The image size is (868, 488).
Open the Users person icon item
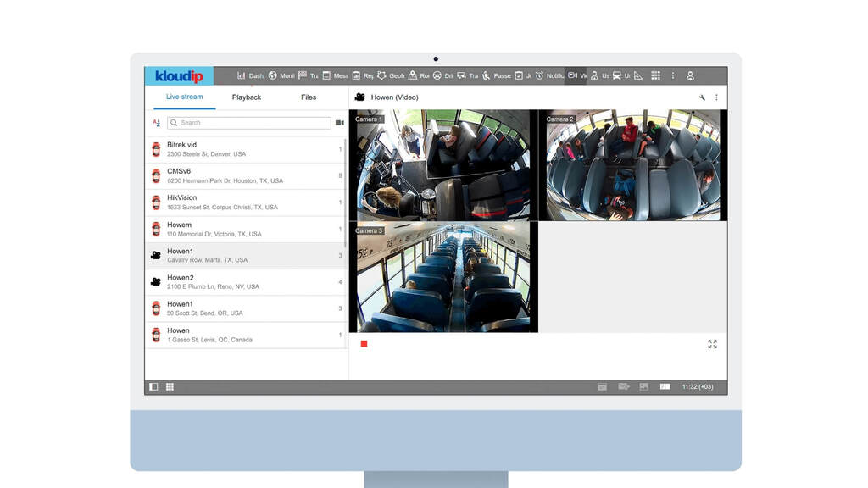tap(599, 75)
